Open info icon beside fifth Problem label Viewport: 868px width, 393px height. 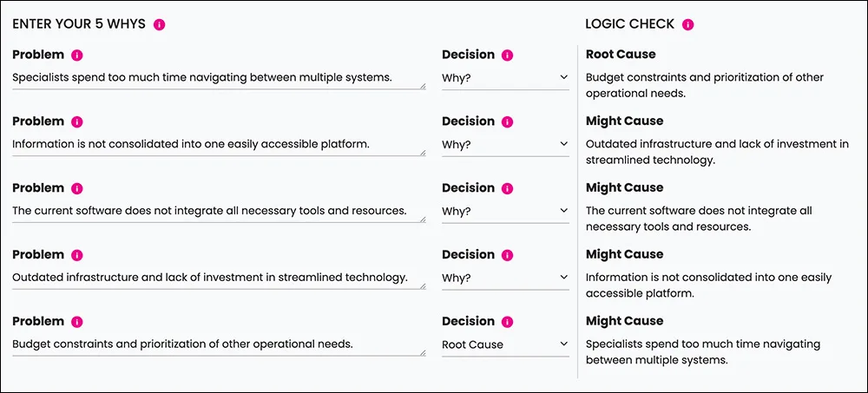[77, 322]
